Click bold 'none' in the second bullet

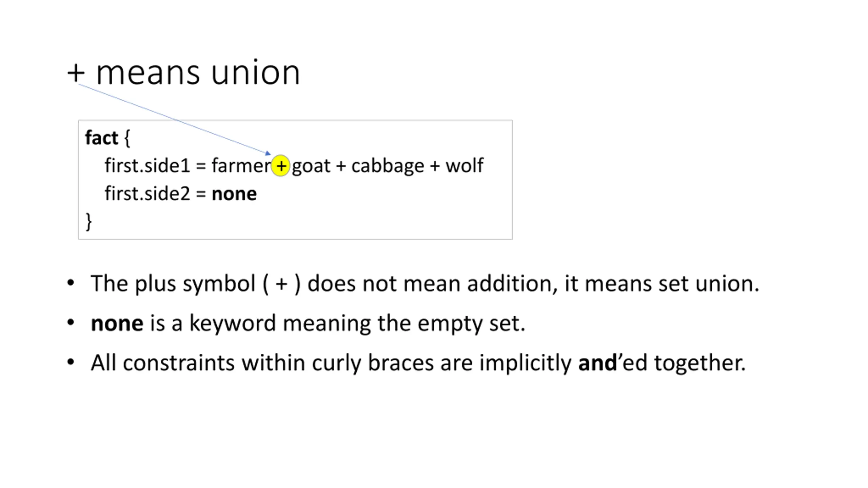click(117, 323)
